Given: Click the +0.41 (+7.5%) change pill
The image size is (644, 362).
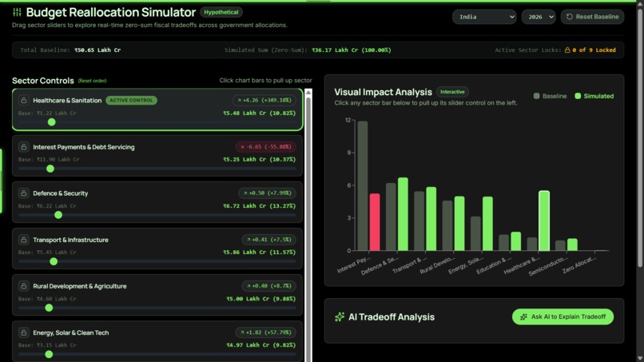Looking at the screenshot, I should point(268,240).
